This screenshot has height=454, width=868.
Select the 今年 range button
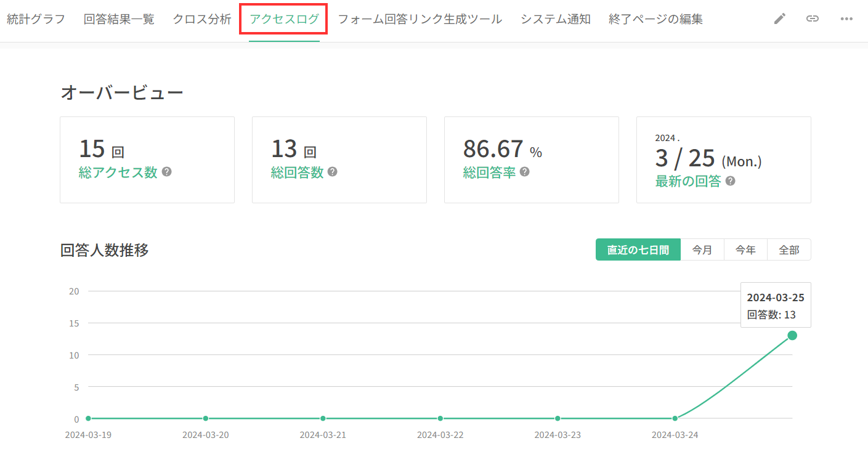click(x=745, y=249)
